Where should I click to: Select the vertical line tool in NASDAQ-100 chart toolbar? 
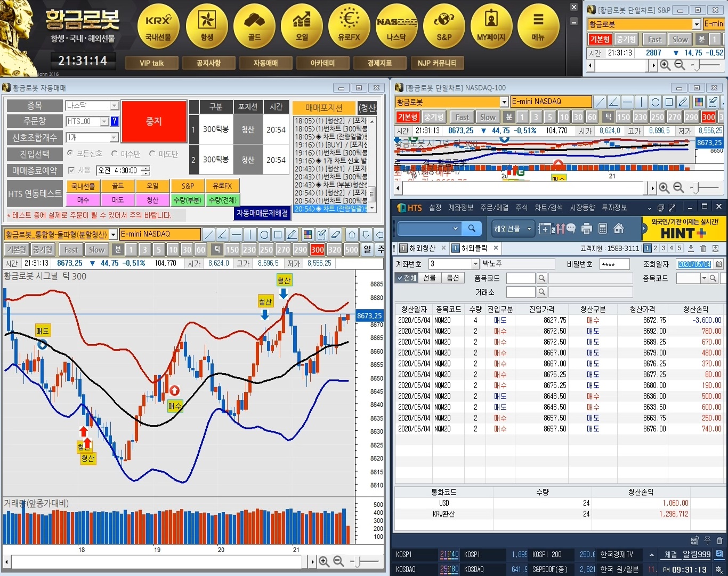(642, 102)
